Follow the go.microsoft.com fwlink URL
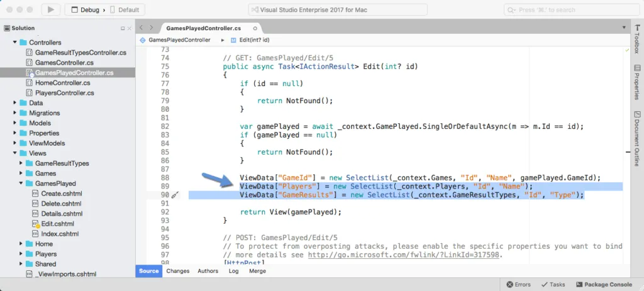The image size is (644, 291). click(404, 255)
